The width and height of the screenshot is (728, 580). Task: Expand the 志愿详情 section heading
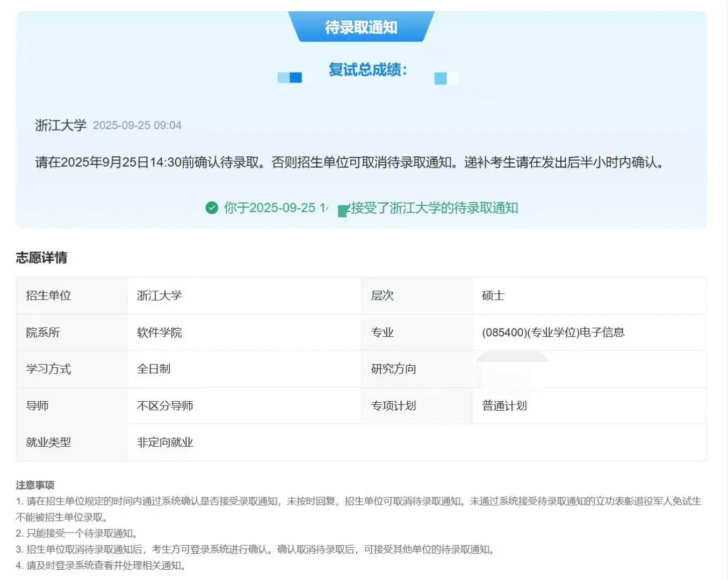[42, 258]
